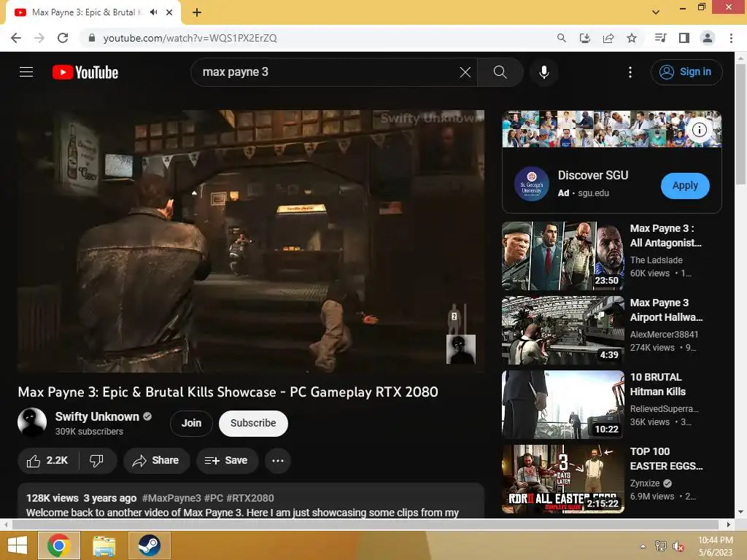
Task: Go to YouTube home via logo
Action: click(x=85, y=72)
